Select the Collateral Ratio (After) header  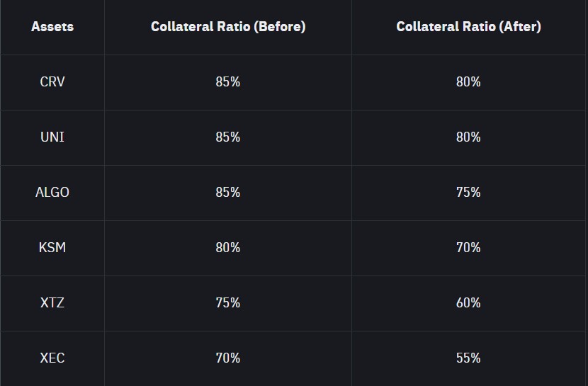click(468, 27)
